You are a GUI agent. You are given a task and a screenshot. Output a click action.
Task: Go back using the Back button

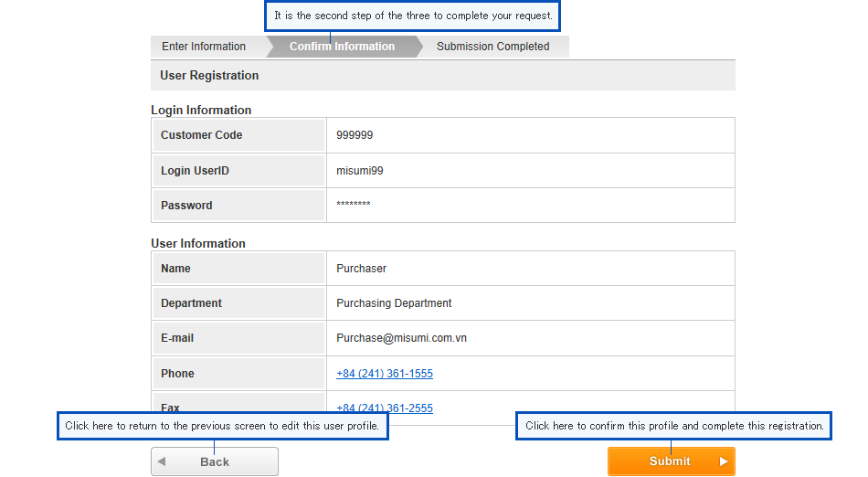(215, 461)
